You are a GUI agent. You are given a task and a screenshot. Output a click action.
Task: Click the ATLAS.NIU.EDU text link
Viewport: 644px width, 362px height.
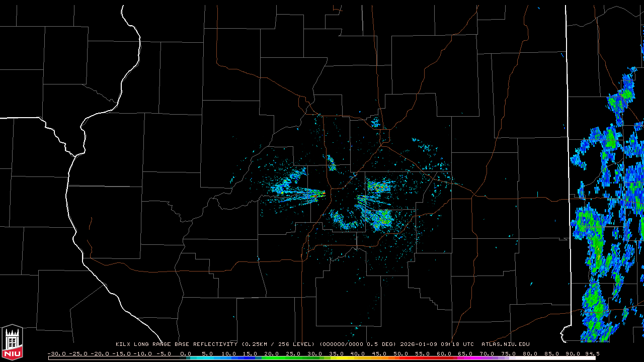pyautogui.click(x=505, y=344)
